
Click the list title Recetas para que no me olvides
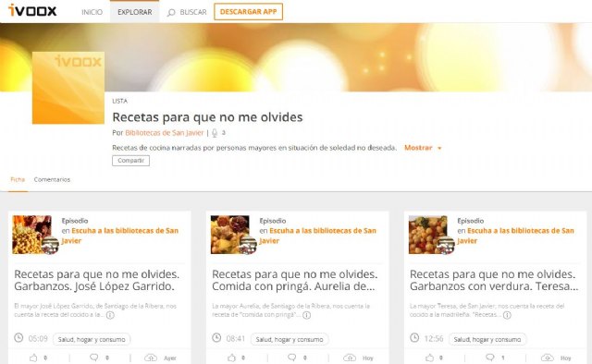click(207, 117)
